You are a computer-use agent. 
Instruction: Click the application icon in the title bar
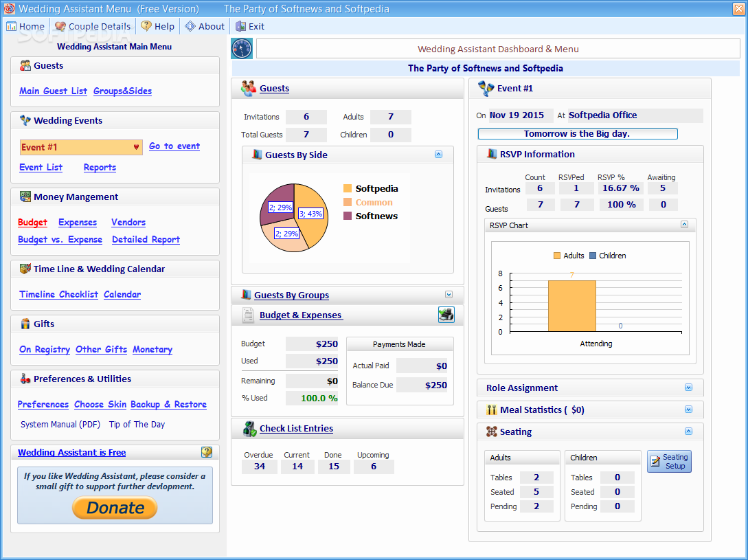(9, 9)
